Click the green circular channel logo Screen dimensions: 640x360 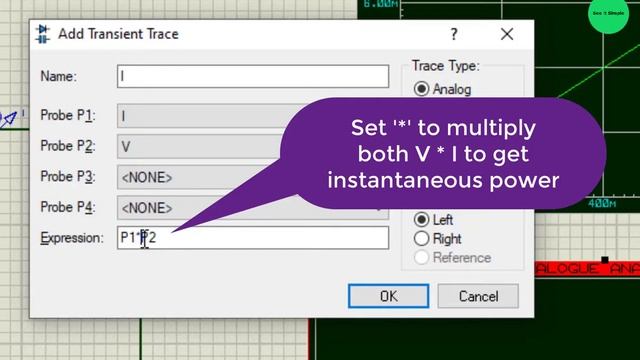608,14
